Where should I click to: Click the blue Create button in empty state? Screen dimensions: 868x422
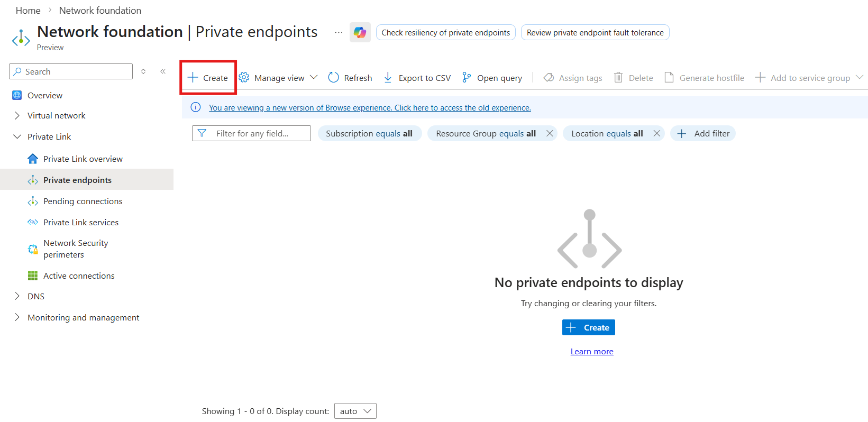pos(589,327)
